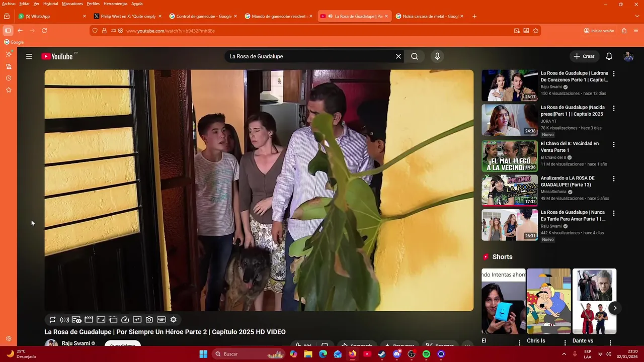Click Iniciar sesión in Firefox toolbar
The image size is (644, 362).
tap(599, 31)
